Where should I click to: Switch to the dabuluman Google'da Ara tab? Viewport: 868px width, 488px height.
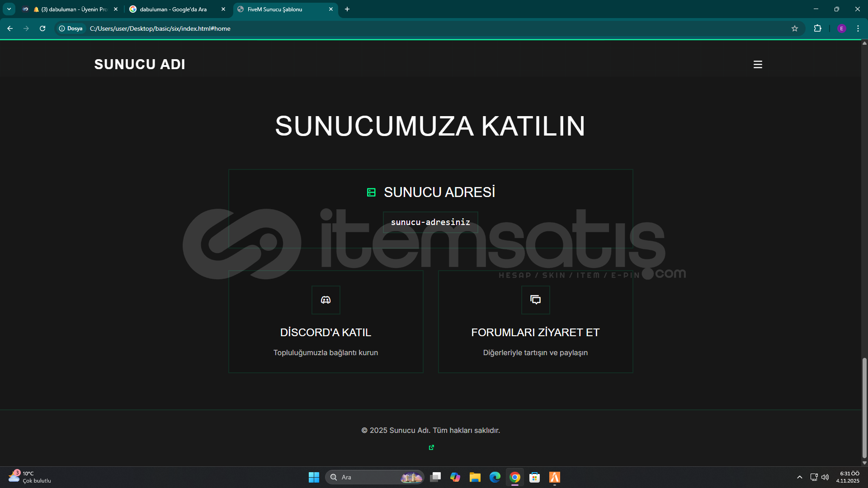pyautogui.click(x=173, y=9)
